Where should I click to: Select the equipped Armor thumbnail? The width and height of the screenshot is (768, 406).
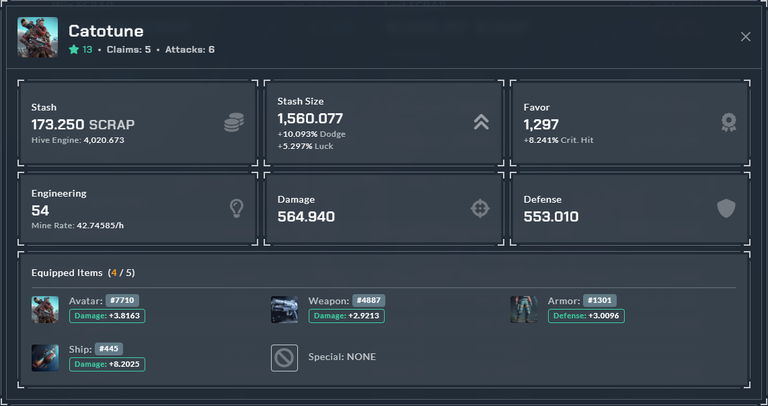(x=524, y=310)
